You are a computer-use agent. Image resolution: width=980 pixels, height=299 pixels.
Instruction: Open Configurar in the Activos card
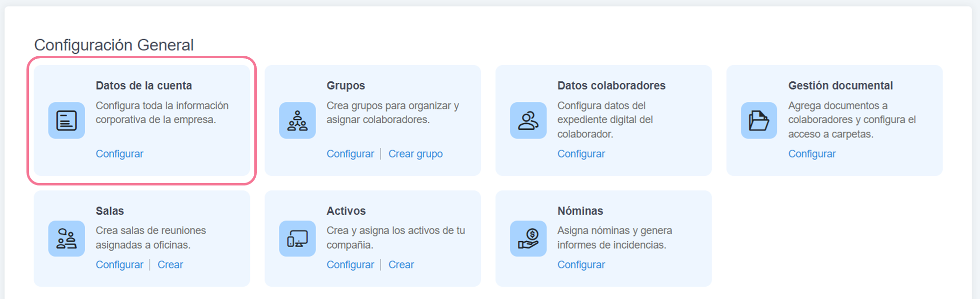(x=350, y=265)
